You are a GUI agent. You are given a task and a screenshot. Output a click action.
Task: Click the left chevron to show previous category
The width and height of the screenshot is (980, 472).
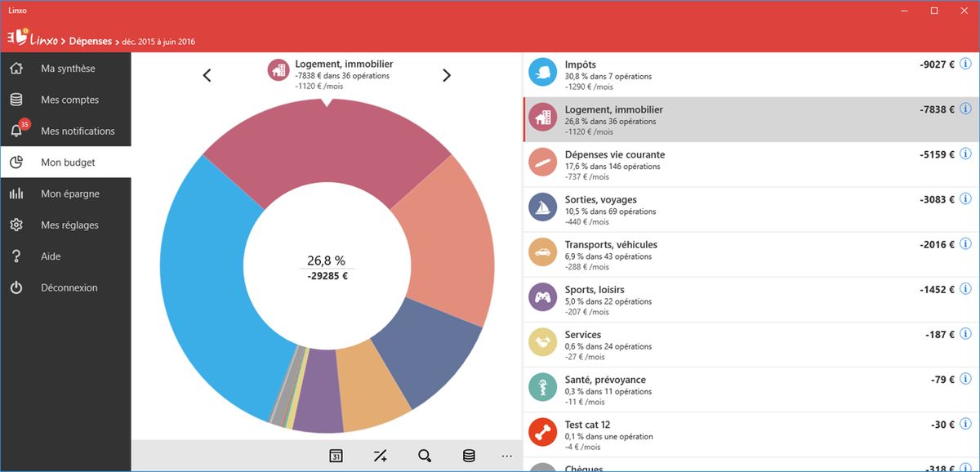tap(207, 74)
